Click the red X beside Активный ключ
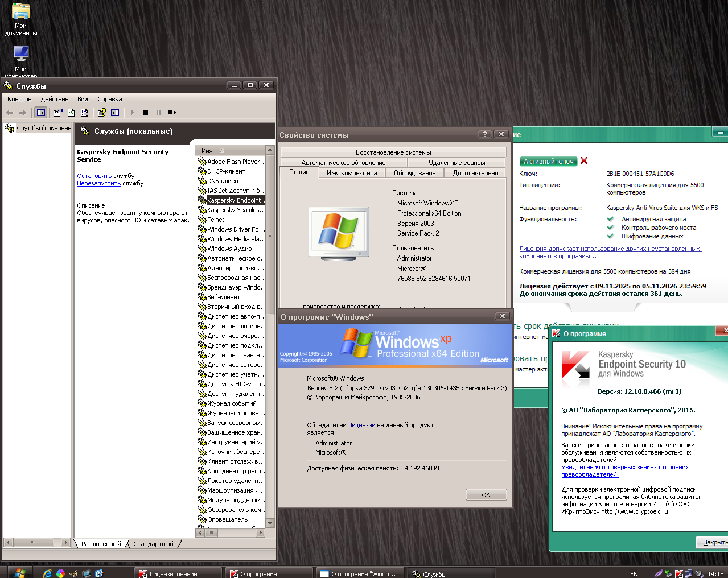Image resolution: width=728 pixels, height=578 pixels. click(x=584, y=161)
